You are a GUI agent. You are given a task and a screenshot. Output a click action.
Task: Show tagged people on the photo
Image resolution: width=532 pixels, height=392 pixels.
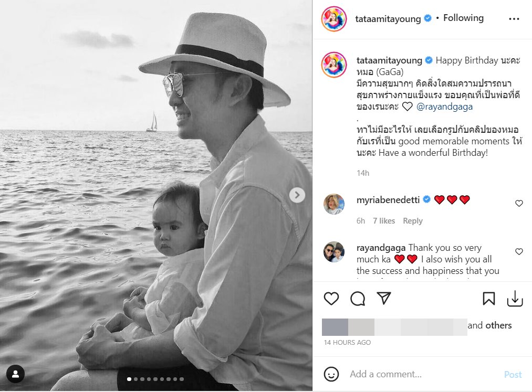click(x=16, y=374)
